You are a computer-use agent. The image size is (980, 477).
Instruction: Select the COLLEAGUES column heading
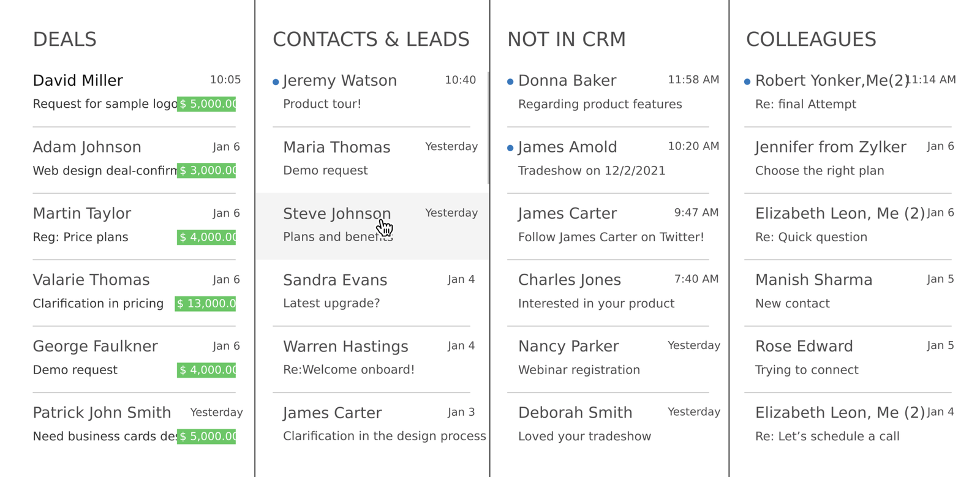[811, 39]
